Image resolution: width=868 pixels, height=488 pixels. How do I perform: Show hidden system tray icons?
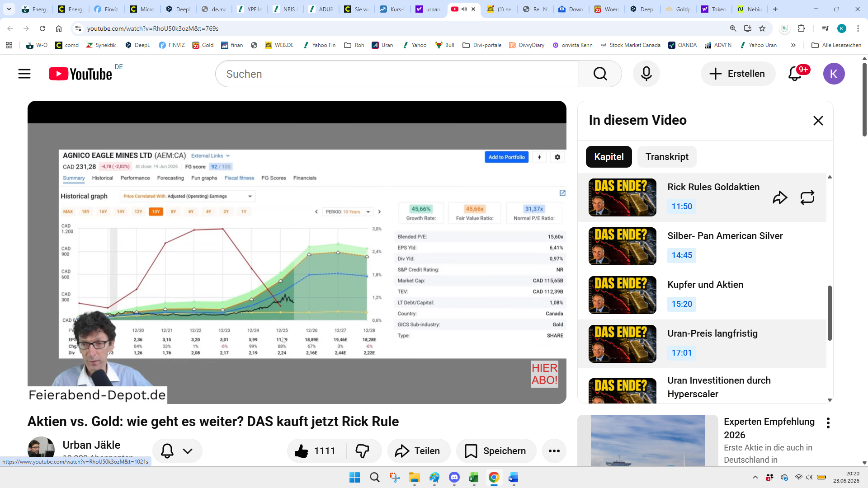[x=755, y=478]
